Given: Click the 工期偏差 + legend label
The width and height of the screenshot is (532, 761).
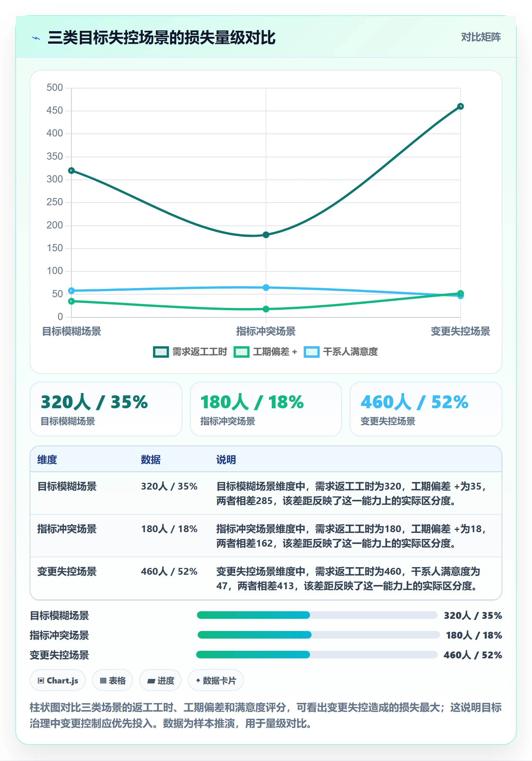Looking at the screenshot, I should click(x=275, y=352).
